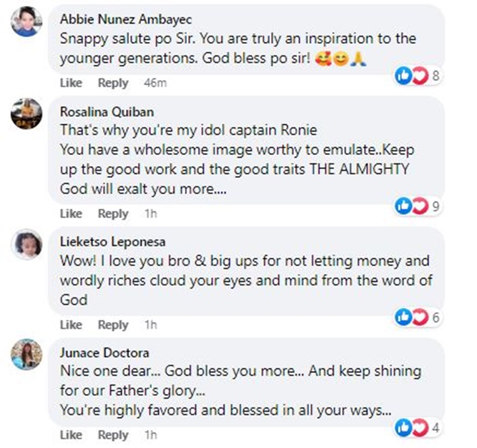Viewport: 477px width, 448px height.
Task: Reply to Abbie Nunez Ambayec's comment
Action: point(113,83)
